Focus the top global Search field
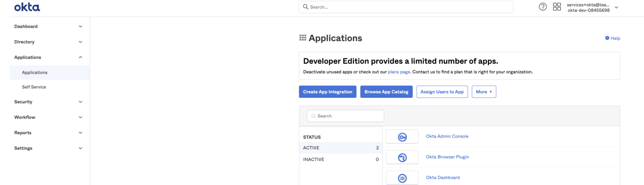Screen dimensions: 644x185 tap(406, 7)
